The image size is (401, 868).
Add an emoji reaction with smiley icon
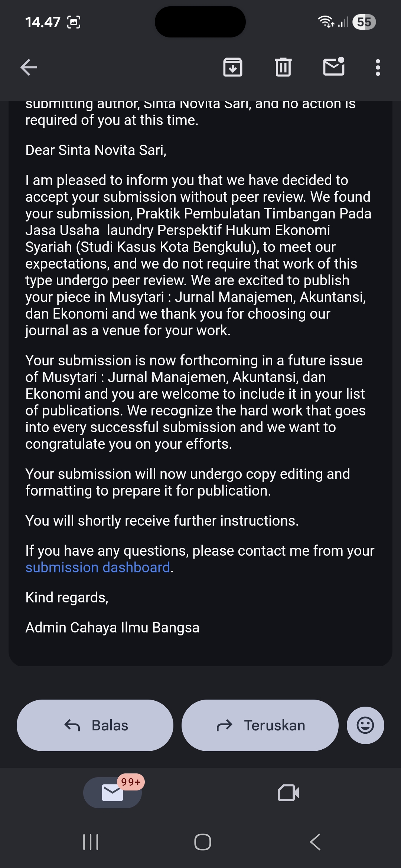coord(365,725)
